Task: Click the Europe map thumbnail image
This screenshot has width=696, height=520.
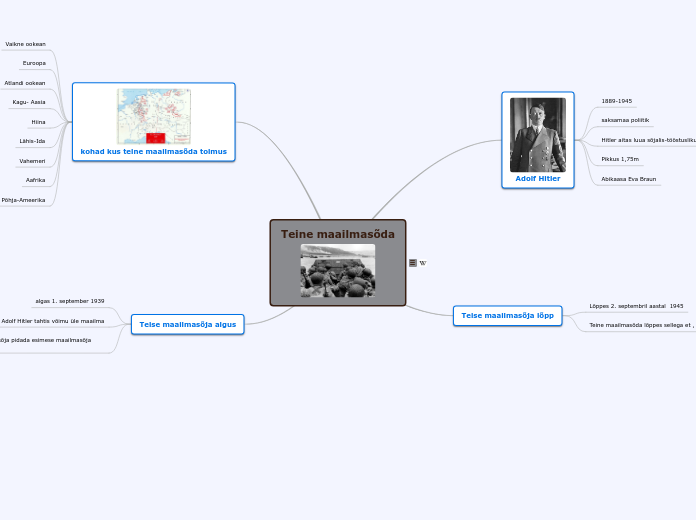Action: tap(154, 116)
